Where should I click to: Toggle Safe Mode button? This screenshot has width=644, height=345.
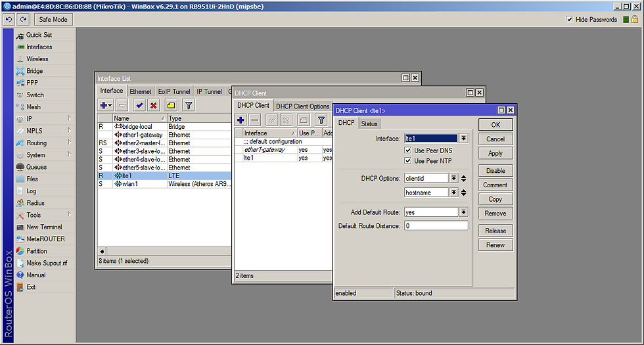click(53, 19)
